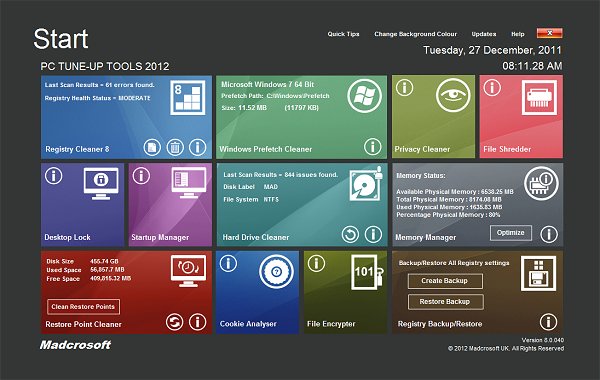This screenshot has height=380, width=600.
Task: Click the info icon on Desktop Lock tile
Action: click(54, 176)
